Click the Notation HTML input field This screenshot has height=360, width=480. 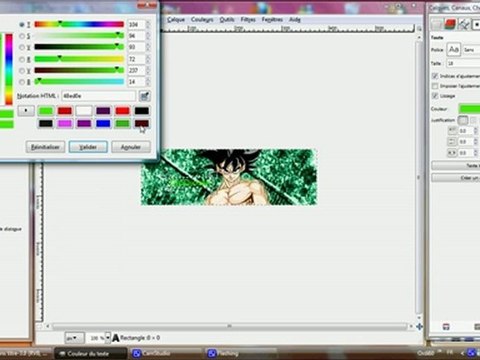(x=99, y=96)
